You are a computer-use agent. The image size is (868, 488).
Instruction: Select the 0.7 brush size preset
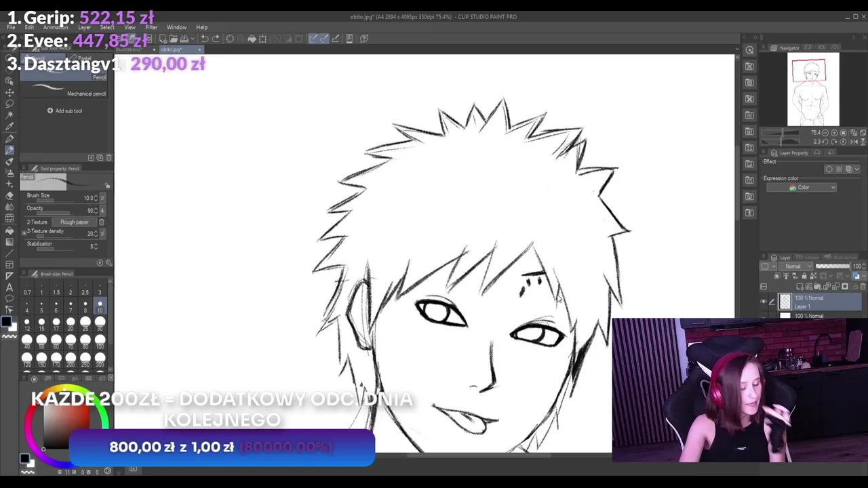pyautogui.click(x=27, y=289)
